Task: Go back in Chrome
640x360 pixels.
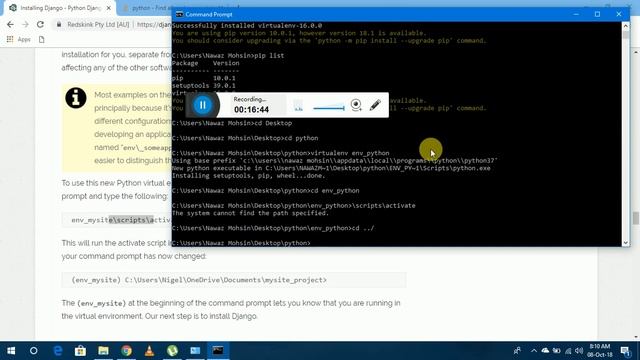Action: 10,24
